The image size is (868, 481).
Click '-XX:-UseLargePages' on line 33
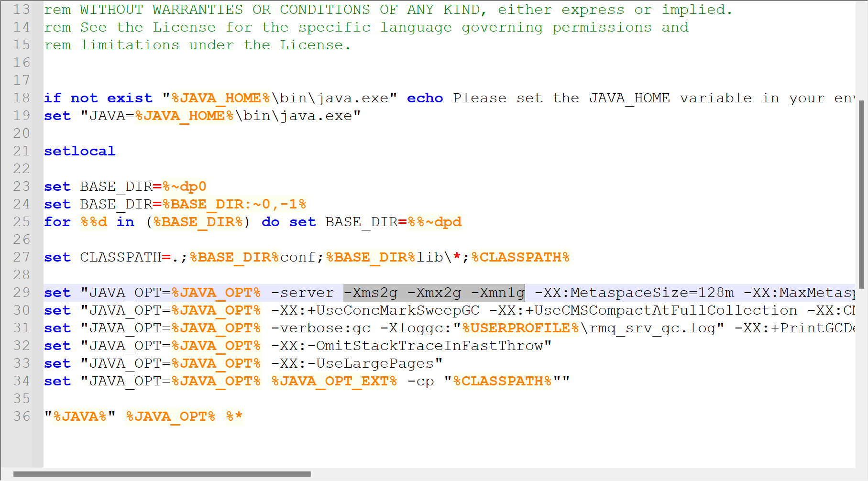coord(352,363)
